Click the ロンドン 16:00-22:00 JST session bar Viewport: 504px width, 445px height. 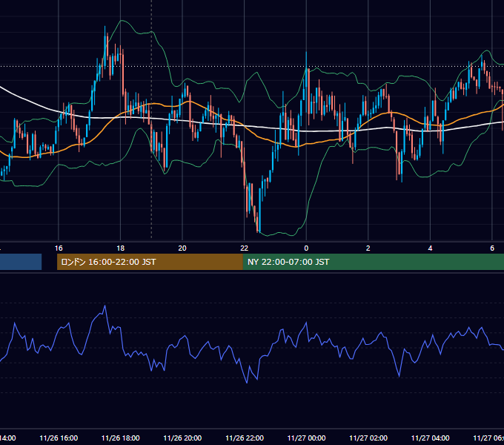pos(150,262)
